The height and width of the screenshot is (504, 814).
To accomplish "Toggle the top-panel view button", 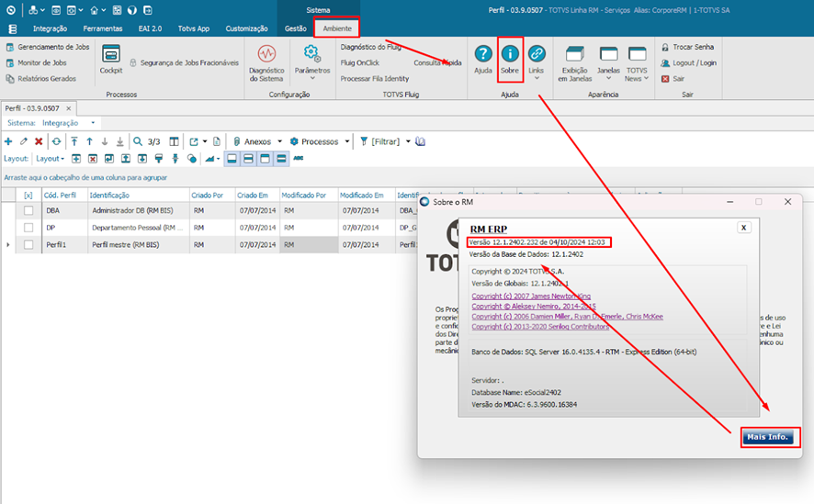I will coord(266,159).
